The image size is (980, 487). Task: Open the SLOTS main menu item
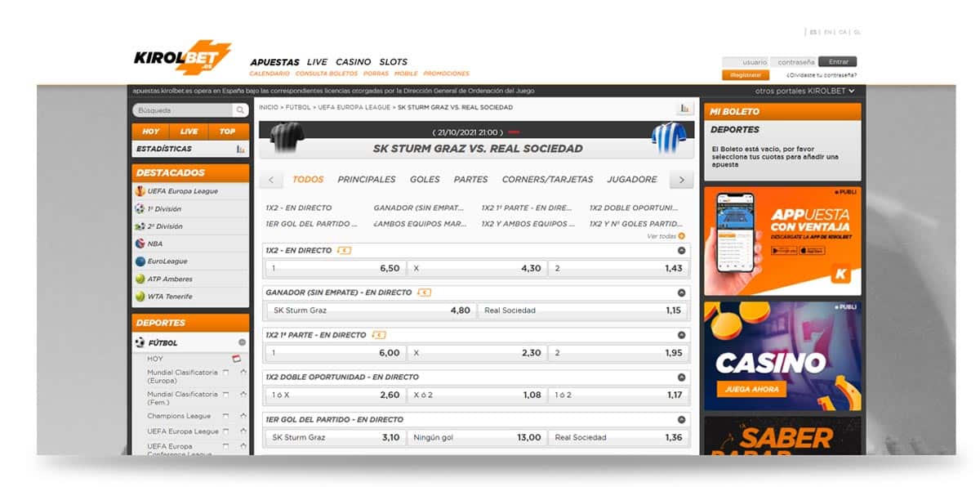[393, 62]
